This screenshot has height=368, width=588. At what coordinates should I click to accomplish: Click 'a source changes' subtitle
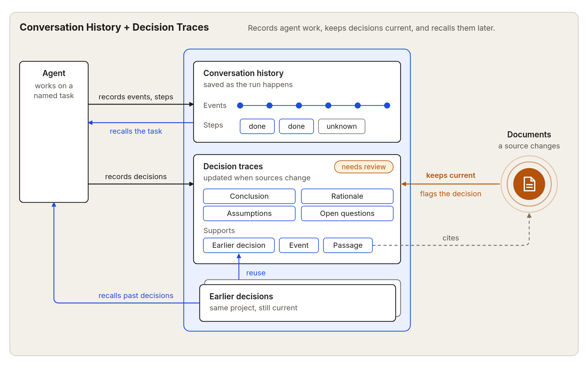click(x=529, y=146)
